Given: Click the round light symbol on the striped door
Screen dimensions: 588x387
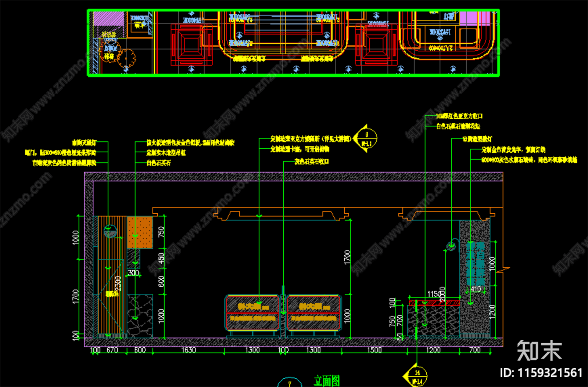Looking at the screenshot, I should (110, 231).
